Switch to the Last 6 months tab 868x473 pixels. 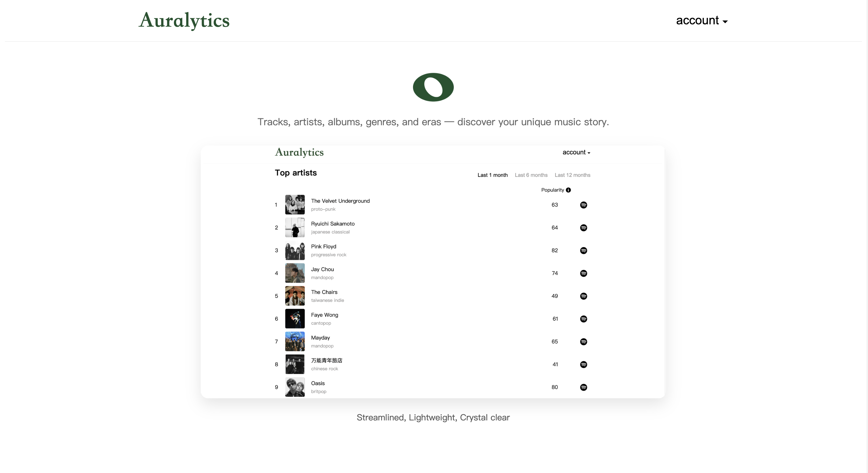(x=531, y=175)
